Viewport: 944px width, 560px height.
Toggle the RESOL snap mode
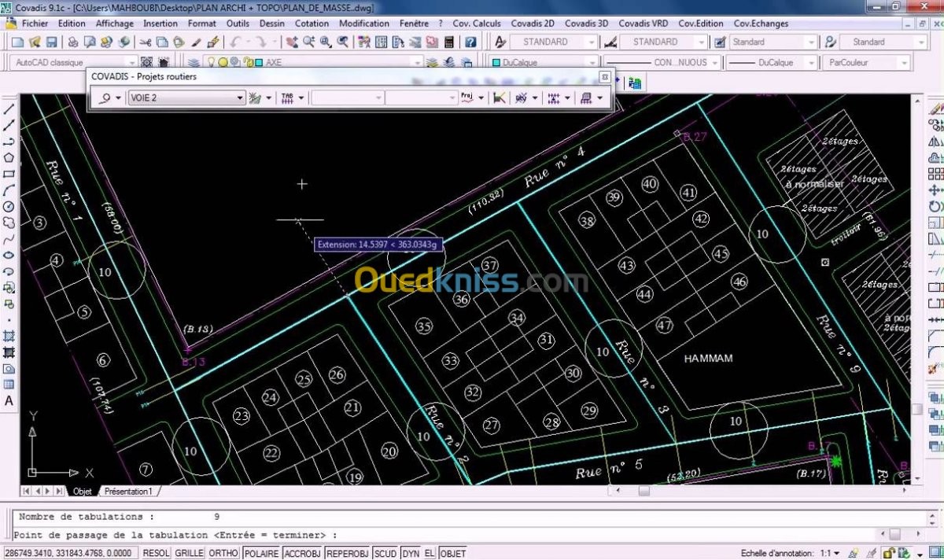point(157,553)
